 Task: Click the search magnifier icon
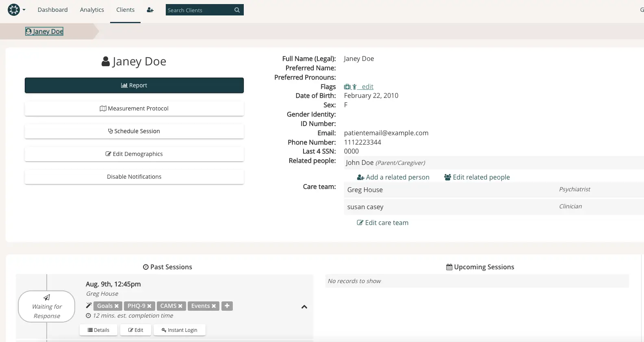237,10
